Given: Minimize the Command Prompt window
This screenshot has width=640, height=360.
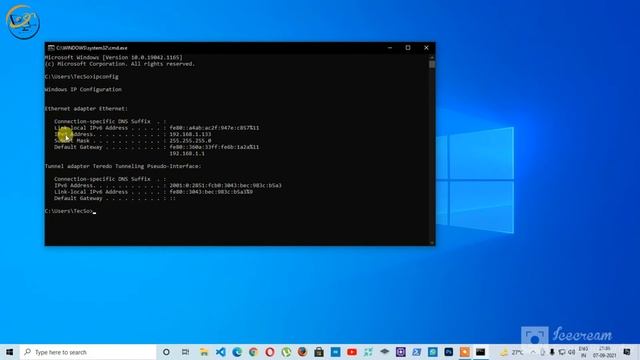Looking at the screenshot, I should [x=390, y=48].
